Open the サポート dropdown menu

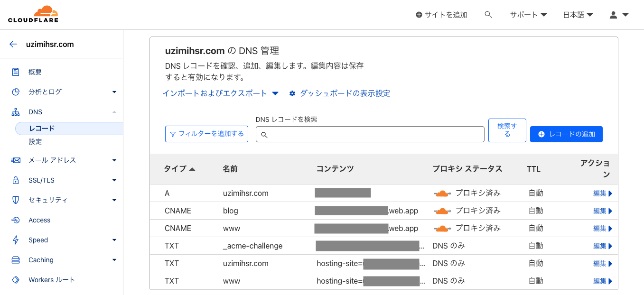tap(529, 15)
